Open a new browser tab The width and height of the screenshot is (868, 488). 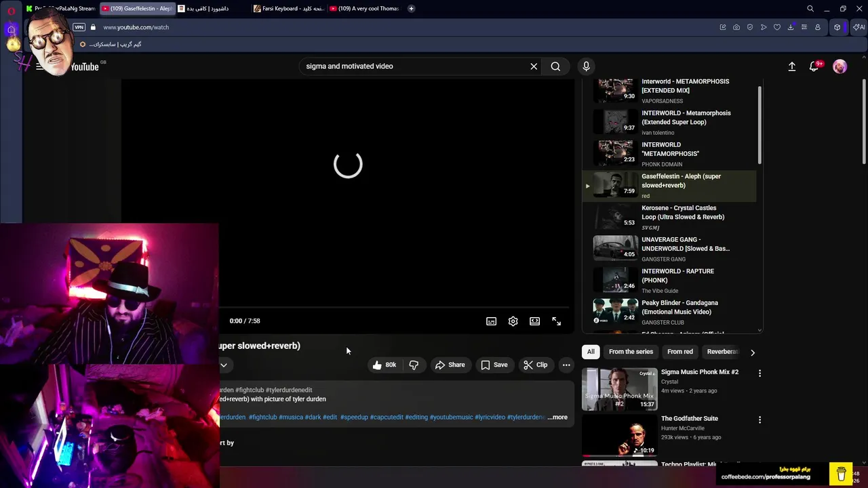[x=411, y=9]
